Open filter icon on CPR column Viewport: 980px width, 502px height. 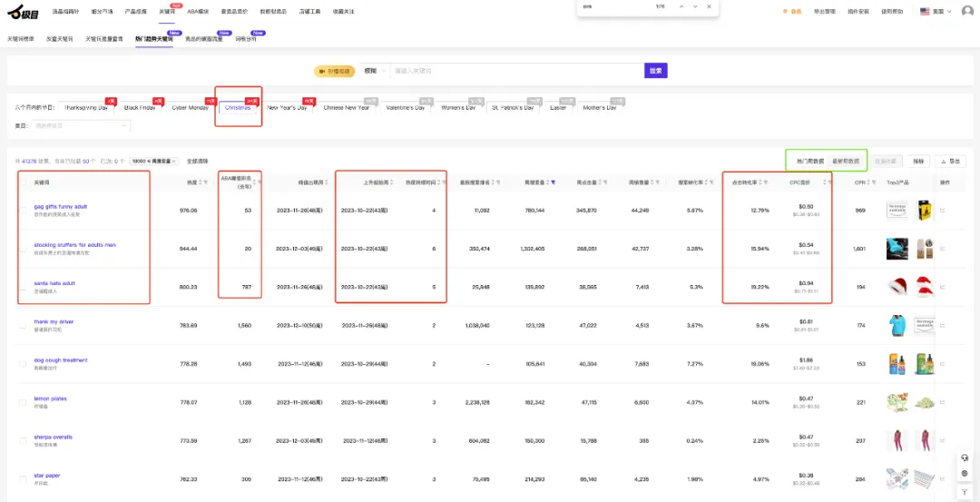pos(874,182)
